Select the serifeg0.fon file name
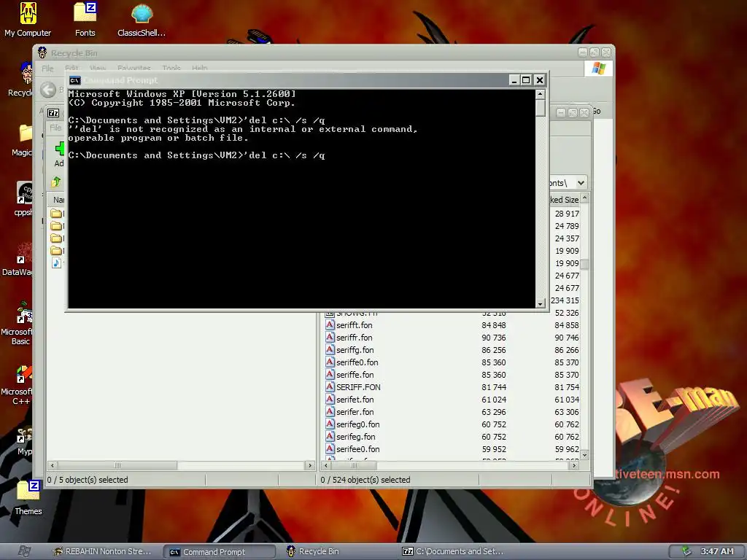 (x=357, y=424)
